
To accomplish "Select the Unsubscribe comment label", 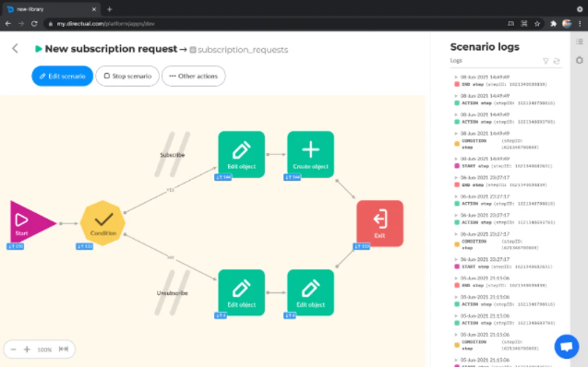I will click(172, 293).
